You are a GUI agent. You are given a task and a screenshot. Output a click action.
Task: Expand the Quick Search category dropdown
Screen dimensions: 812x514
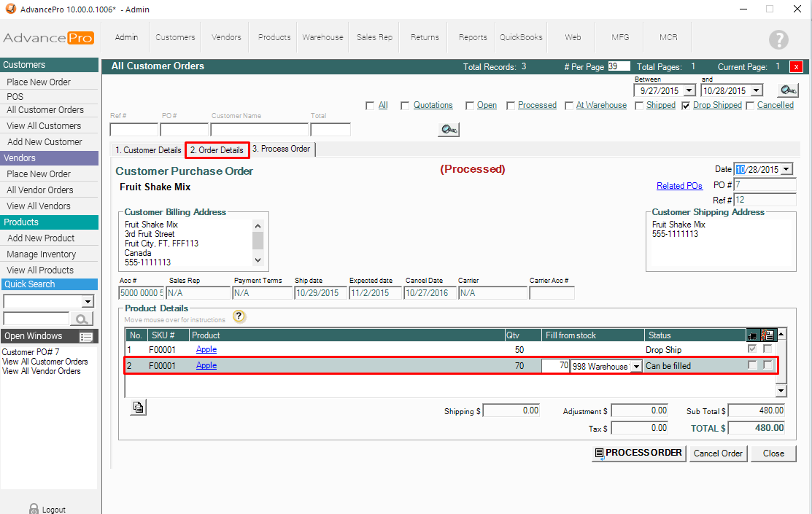coord(88,302)
